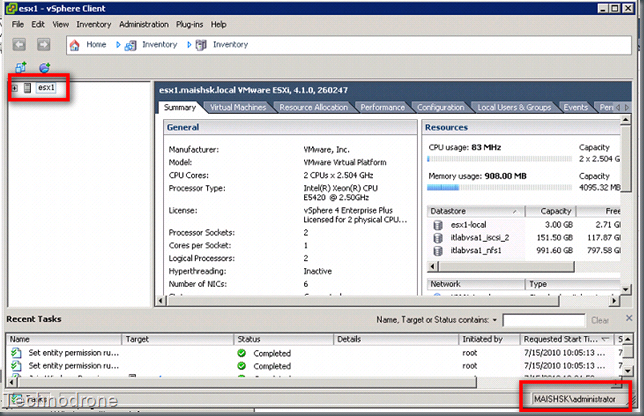Click the Recent Tasks horizontal scrollbar

[248, 383]
